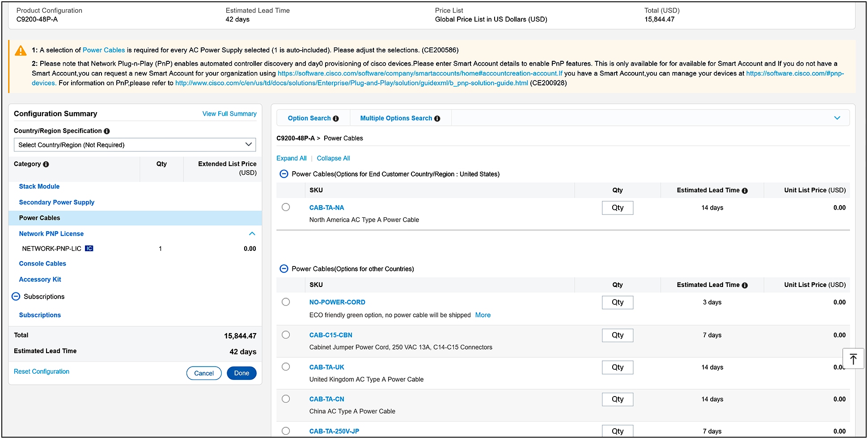Image resolution: width=868 pixels, height=439 pixels.
Task: Collapse Power Cables for other Countries section
Action: [x=284, y=269]
